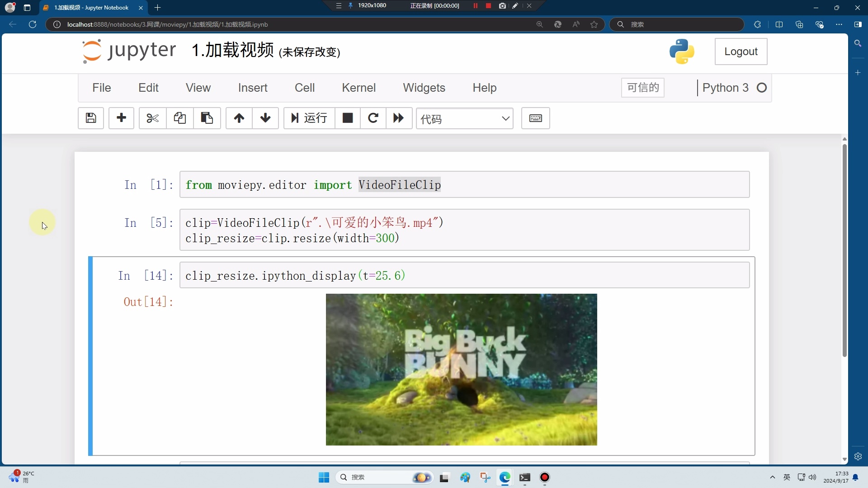
Task: Zoom icon in the address bar
Action: pyautogui.click(x=539, y=24)
